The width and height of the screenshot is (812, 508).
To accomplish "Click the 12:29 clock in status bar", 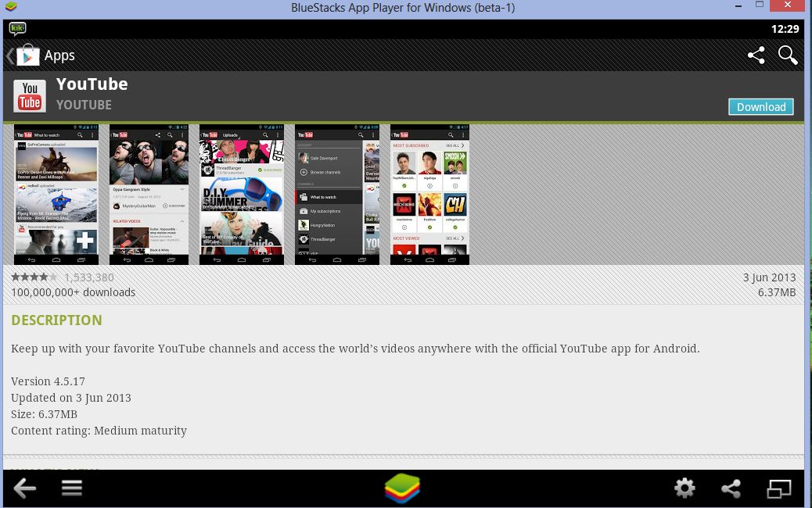I will tap(785, 29).
